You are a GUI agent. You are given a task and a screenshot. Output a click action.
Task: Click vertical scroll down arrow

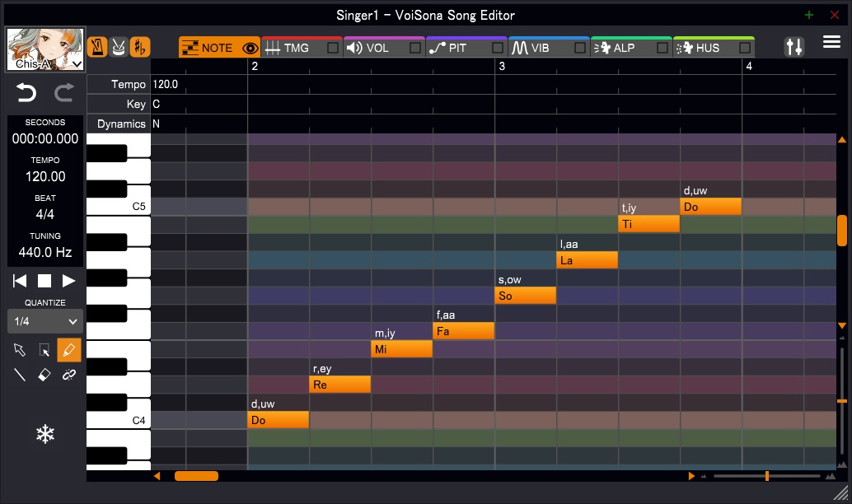coord(841,326)
